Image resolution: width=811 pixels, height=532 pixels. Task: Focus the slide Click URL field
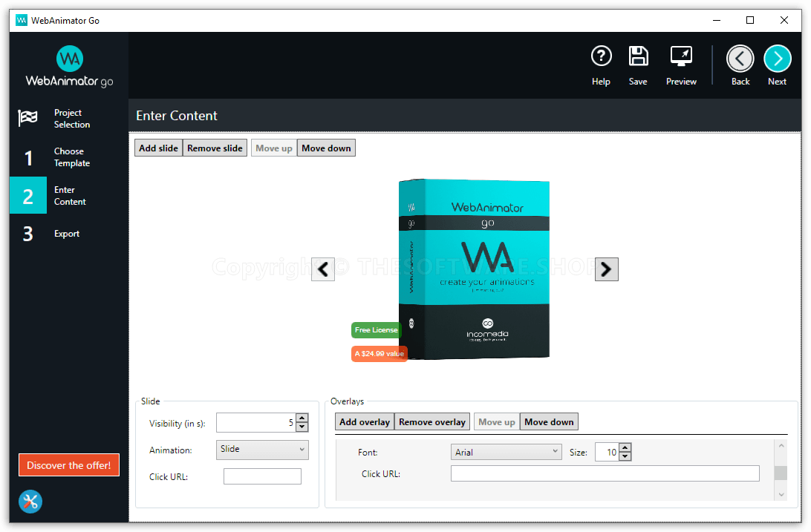(262, 477)
